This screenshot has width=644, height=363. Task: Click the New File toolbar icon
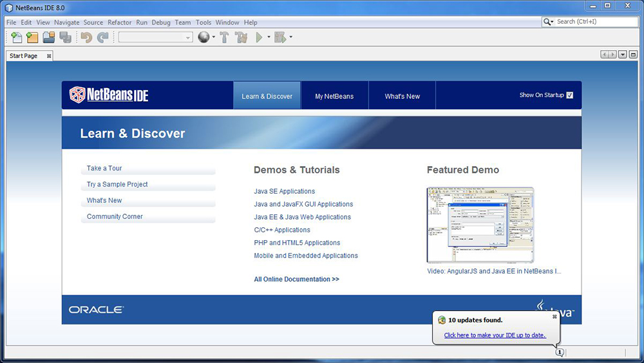(x=17, y=37)
